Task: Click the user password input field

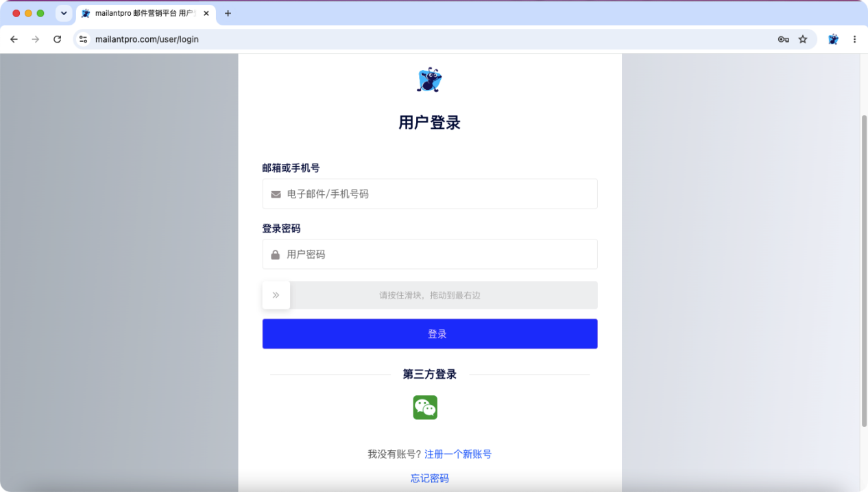Action: (x=430, y=254)
